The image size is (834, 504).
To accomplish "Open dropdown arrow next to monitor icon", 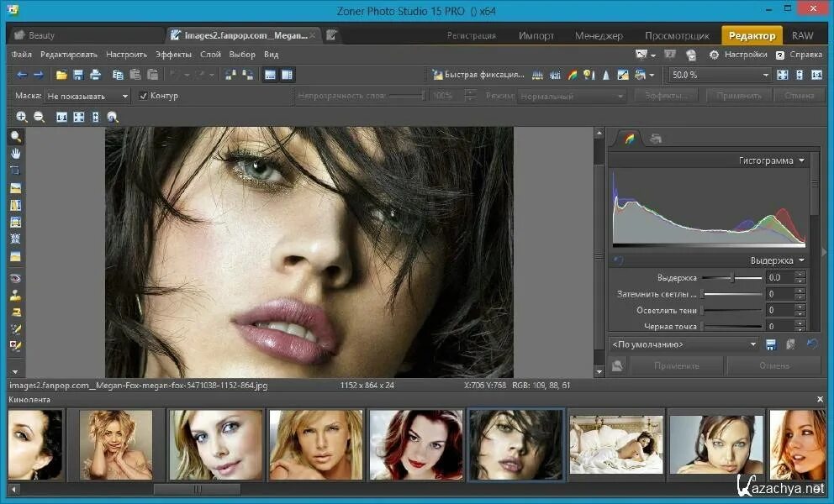I will [x=652, y=55].
